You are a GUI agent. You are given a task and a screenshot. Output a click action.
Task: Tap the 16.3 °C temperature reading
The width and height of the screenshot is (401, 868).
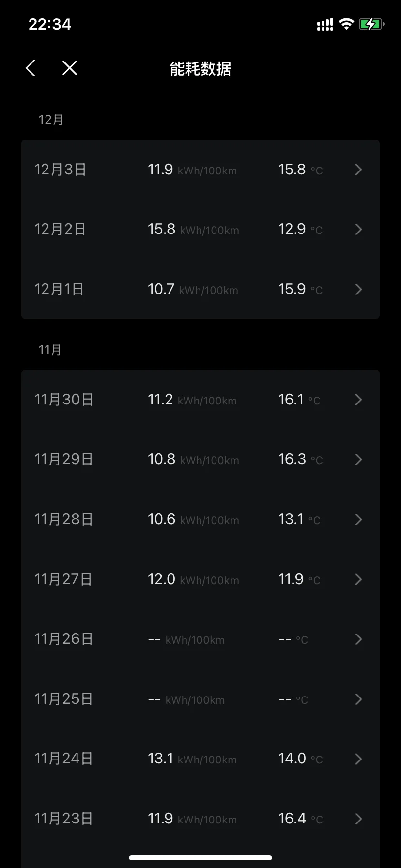pos(300,459)
